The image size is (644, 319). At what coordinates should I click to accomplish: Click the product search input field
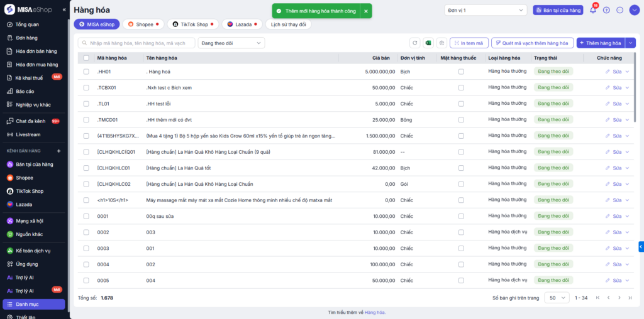click(136, 43)
